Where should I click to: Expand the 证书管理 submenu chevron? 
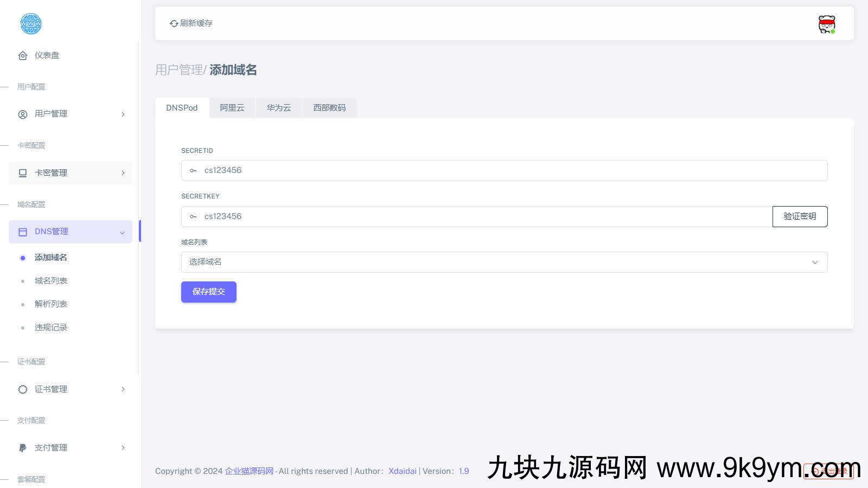click(x=123, y=389)
